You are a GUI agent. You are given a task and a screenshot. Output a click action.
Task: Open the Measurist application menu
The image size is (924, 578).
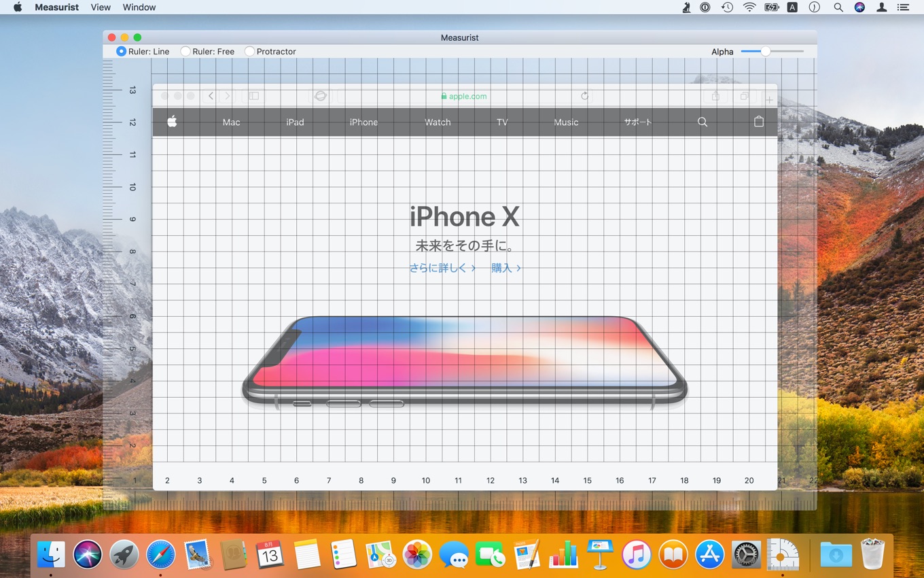pos(57,7)
